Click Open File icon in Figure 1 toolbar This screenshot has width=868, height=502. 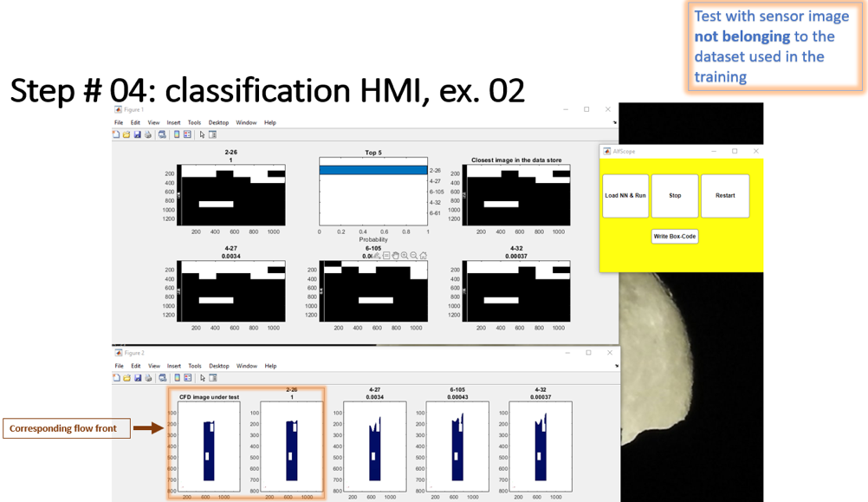[126, 134]
